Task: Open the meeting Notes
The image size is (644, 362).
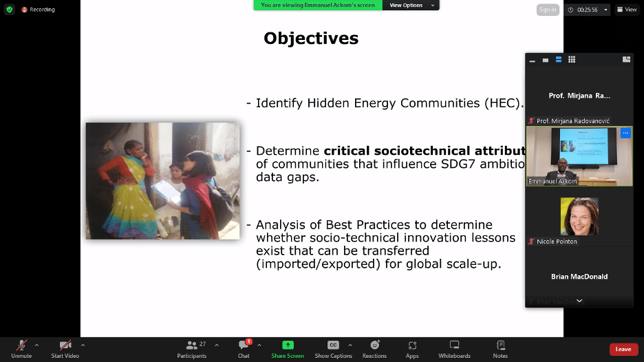Action: tap(500, 345)
